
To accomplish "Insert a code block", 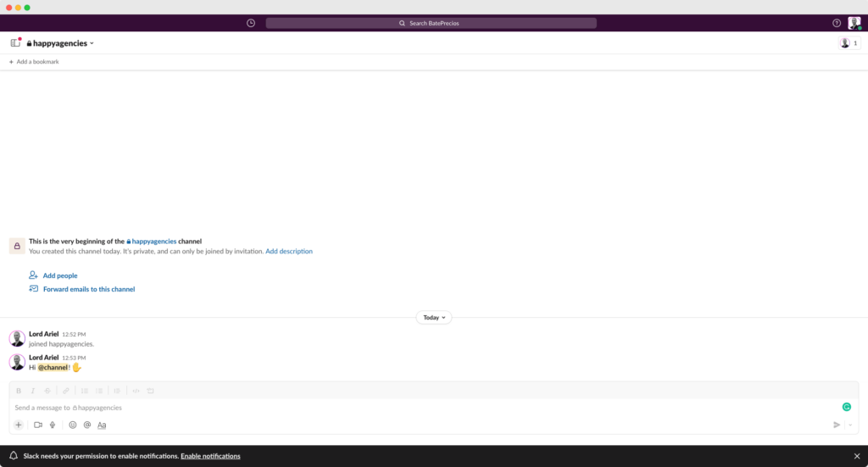I will click(151, 391).
